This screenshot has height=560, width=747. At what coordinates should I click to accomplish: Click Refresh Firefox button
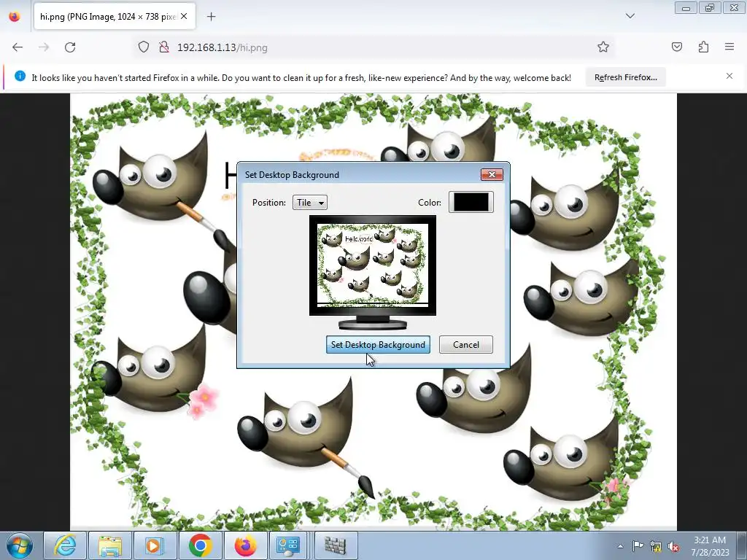pyautogui.click(x=625, y=77)
